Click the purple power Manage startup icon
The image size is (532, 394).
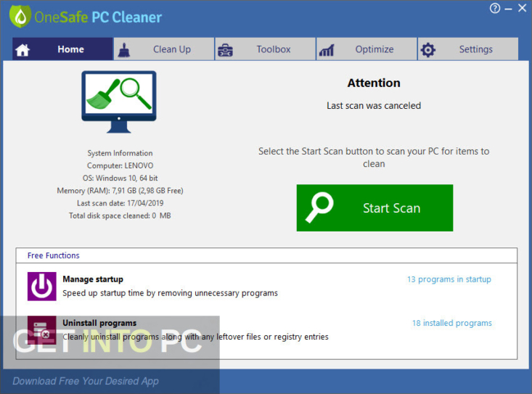tap(41, 286)
